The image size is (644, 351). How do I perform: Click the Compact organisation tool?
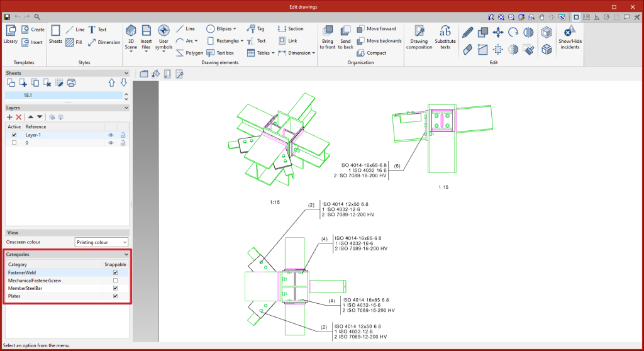371,53
